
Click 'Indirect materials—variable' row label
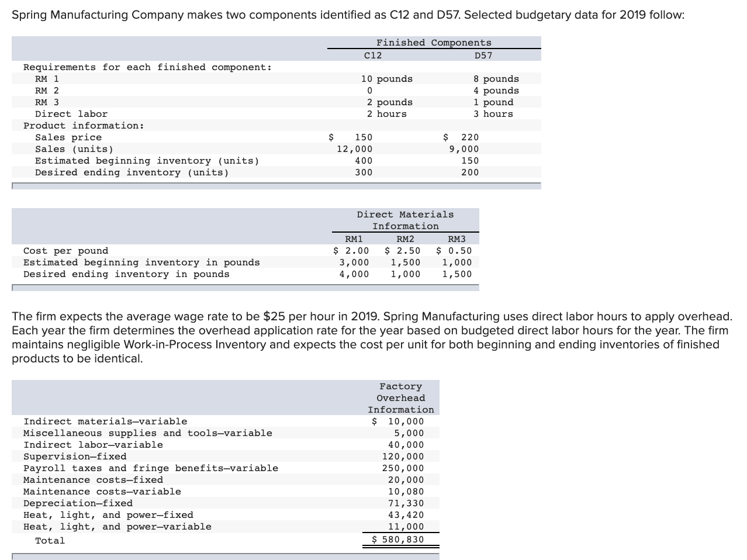pyautogui.click(x=105, y=421)
